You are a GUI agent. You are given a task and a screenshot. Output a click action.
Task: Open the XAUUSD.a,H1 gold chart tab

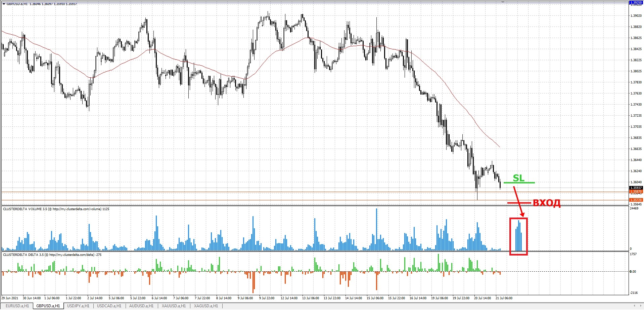click(x=174, y=306)
